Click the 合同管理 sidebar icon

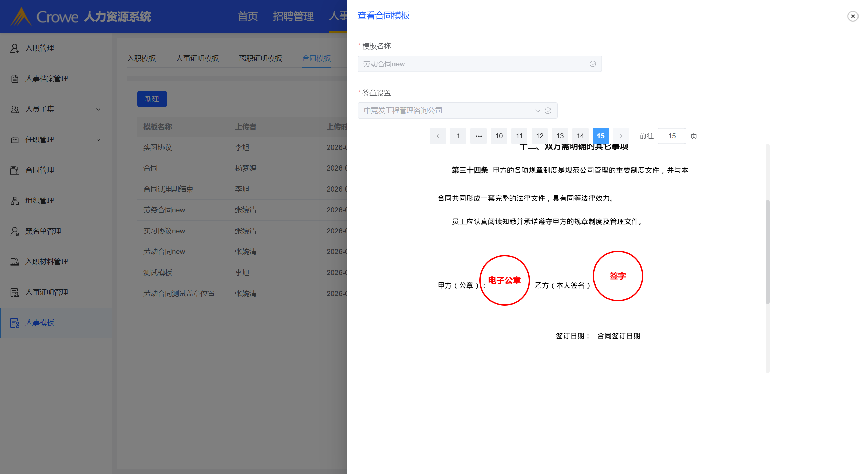(14, 170)
